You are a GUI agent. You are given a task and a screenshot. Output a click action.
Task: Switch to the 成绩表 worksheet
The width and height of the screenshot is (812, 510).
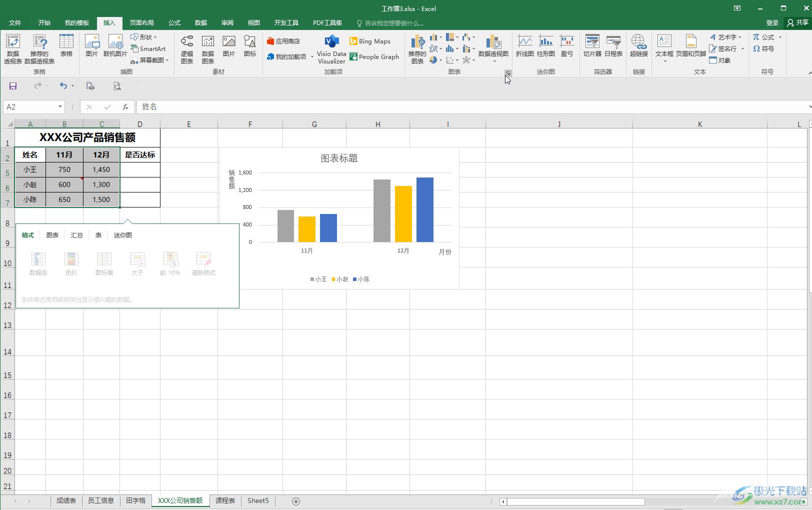pos(66,500)
